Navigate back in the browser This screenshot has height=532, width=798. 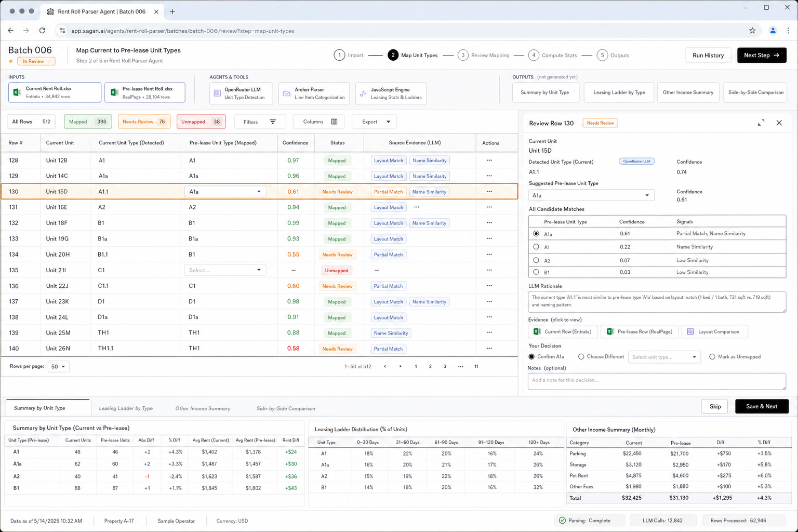click(x=10, y=31)
